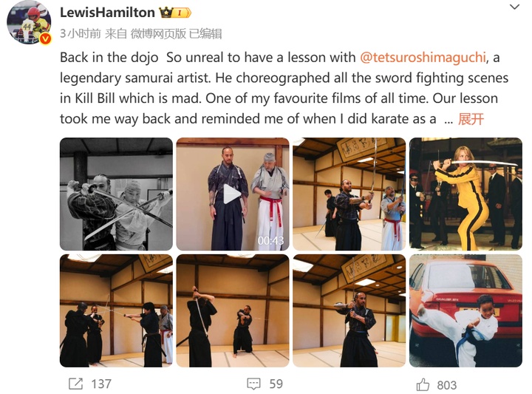Open the black-and-white sword photo
This screenshot has width=532, height=394.
(116, 194)
